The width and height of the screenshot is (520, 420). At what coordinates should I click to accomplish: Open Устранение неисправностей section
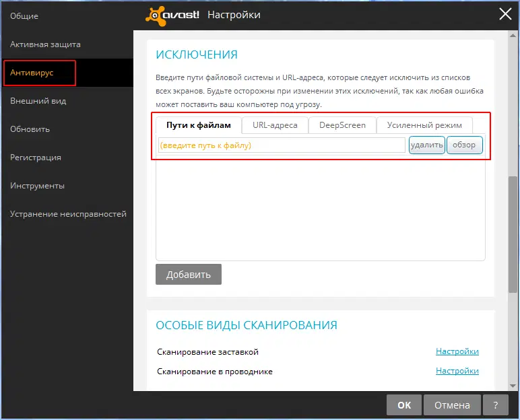(68, 214)
